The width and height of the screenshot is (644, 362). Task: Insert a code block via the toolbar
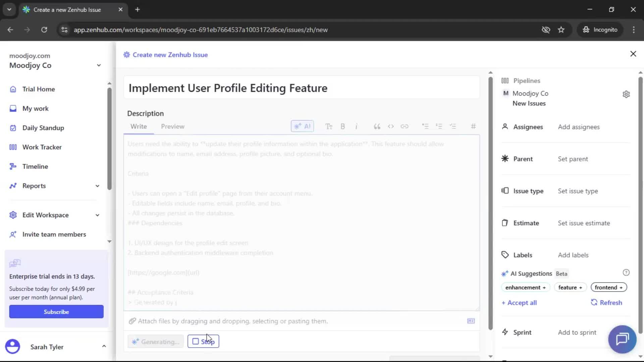(391, 126)
